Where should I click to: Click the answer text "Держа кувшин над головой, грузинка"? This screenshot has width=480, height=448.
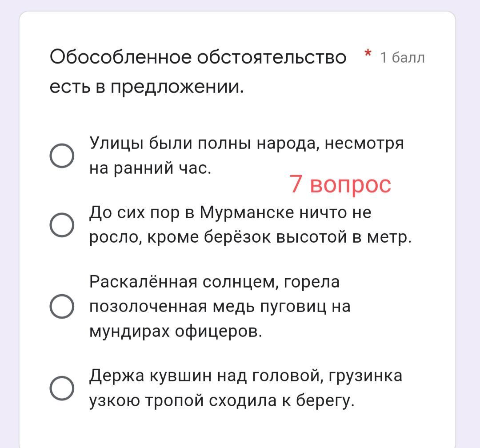point(246,376)
